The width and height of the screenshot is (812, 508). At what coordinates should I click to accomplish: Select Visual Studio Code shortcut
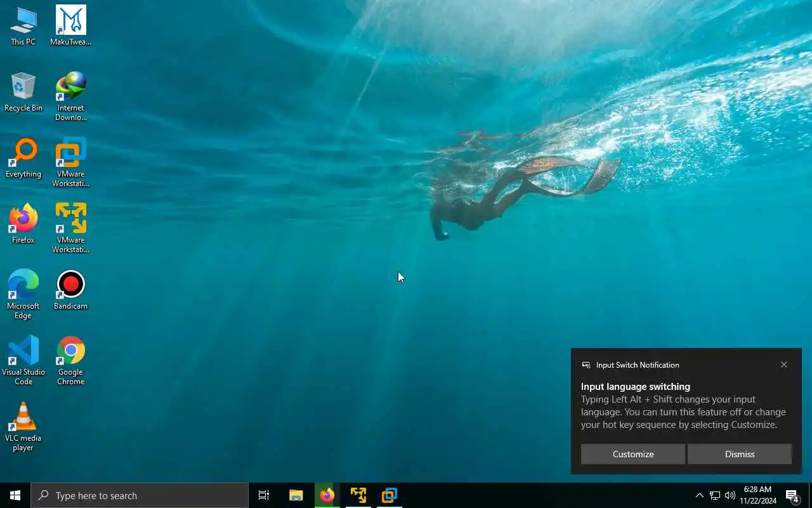click(23, 361)
